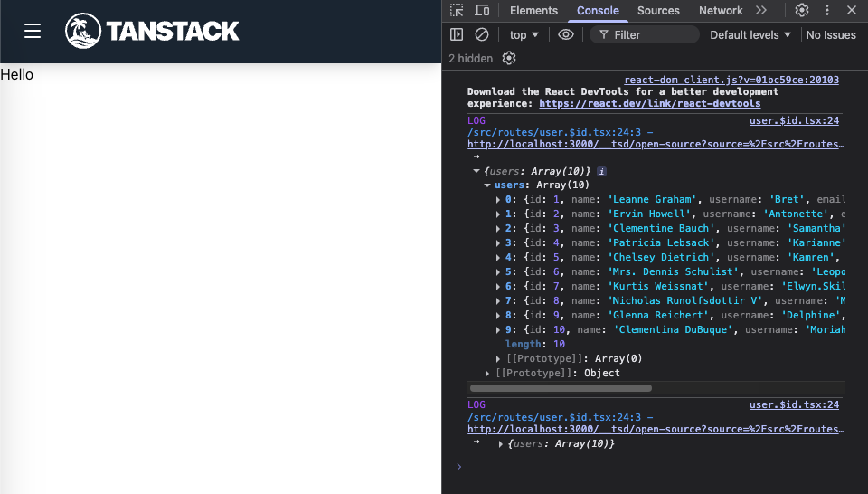Click the info badge next to users Array(10)

(x=602, y=172)
